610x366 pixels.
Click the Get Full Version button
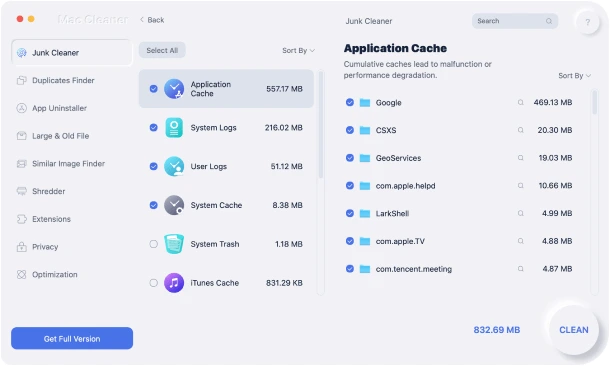pyautogui.click(x=72, y=338)
